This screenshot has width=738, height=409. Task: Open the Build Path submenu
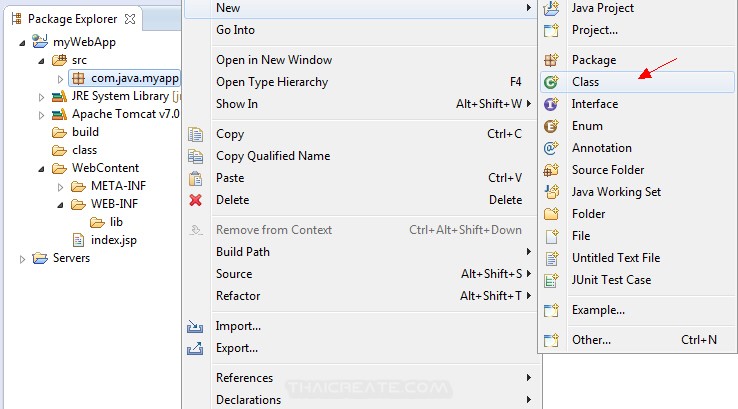pyautogui.click(x=243, y=252)
